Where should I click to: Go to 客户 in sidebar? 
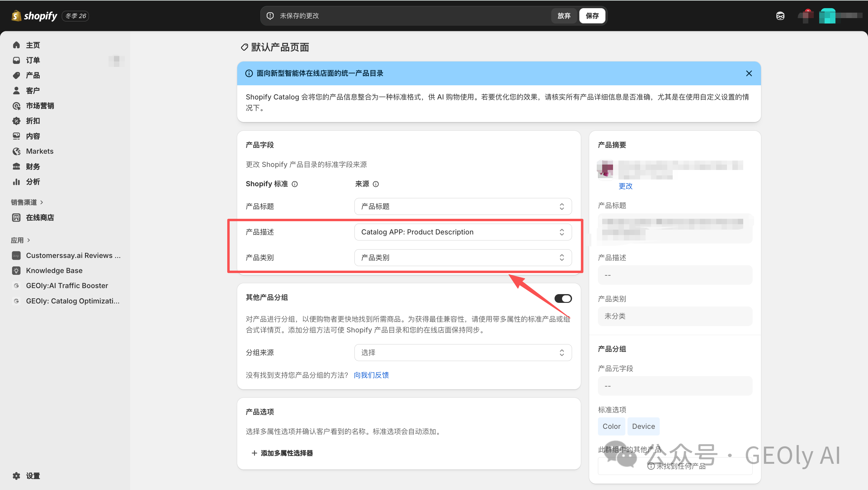33,91
